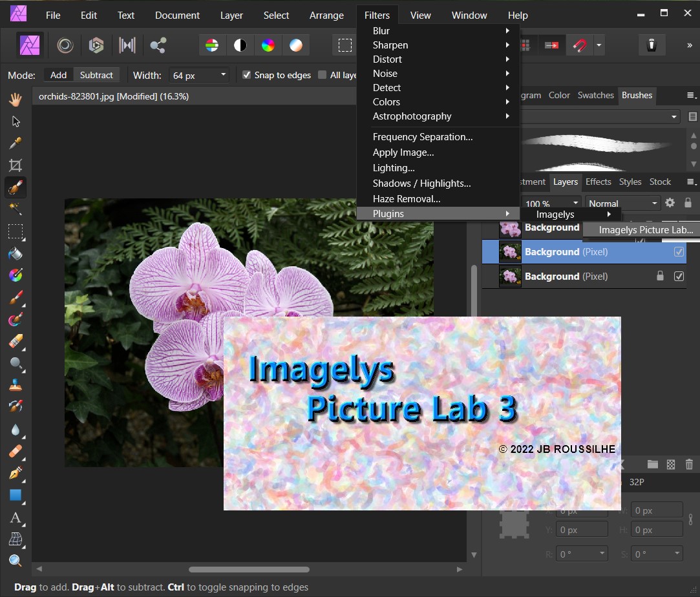The height and width of the screenshot is (597, 700).
Task: Apply Auto Colors from the toolbar
Action: [x=268, y=45]
